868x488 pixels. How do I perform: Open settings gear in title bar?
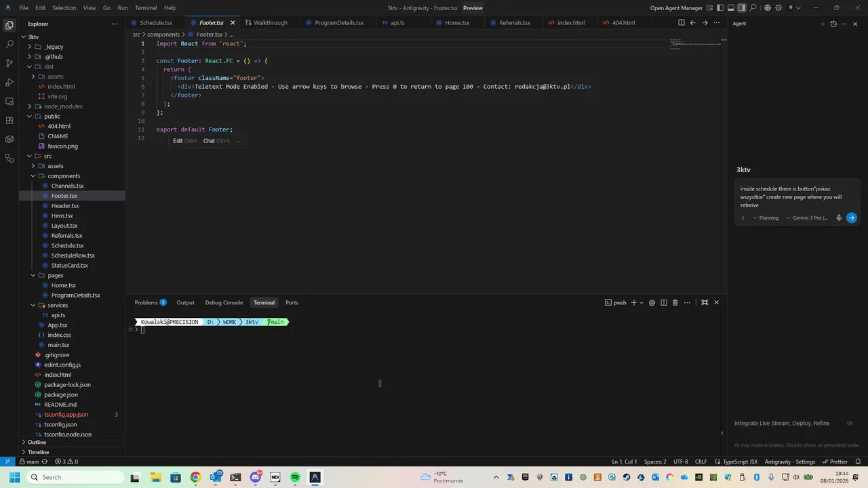point(778,7)
